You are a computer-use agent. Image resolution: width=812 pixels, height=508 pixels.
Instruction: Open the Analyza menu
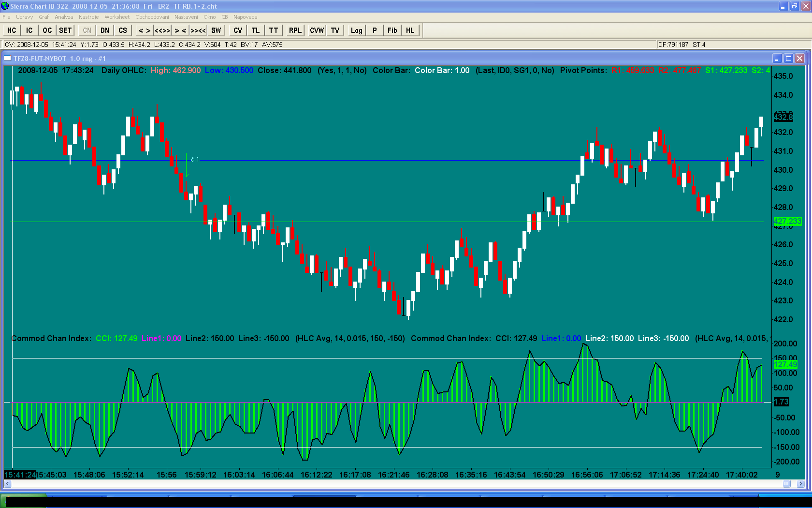pyautogui.click(x=64, y=17)
